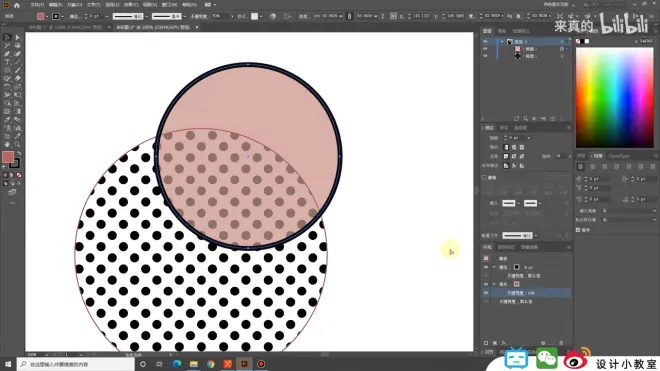Select the Line Segment tool
This screenshot has height=371, width=660.
click(17, 62)
